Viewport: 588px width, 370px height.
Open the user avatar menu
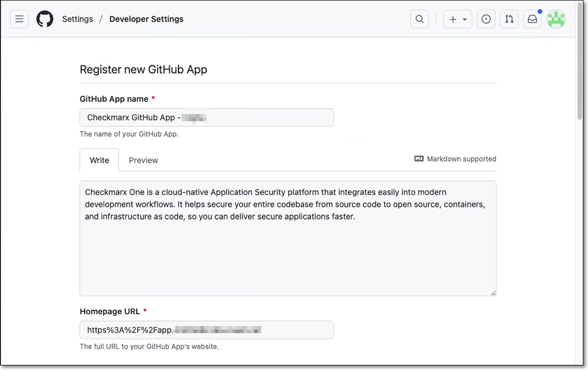coord(556,19)
